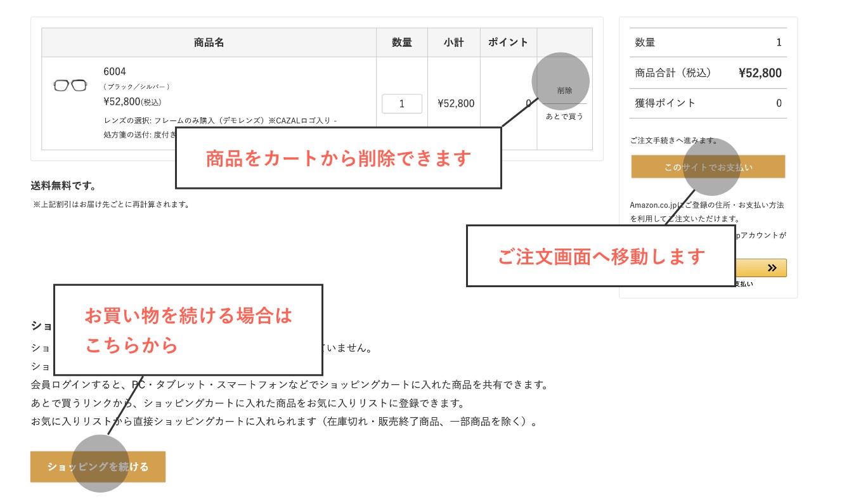Image resolution: width=856 pixels, height=504 pixels.
Task: Click the eyeglasses product thumbnail
Action: click(70, 86)
